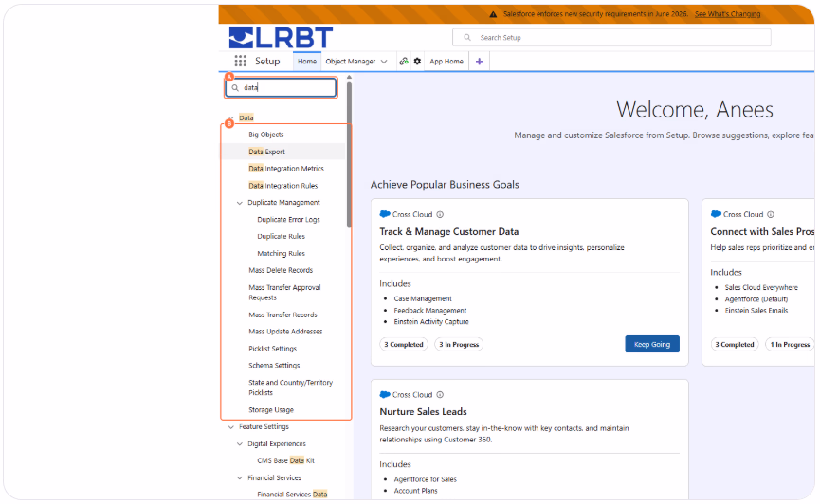
Task: Click Account Plans list item
Action: point(415,491)
